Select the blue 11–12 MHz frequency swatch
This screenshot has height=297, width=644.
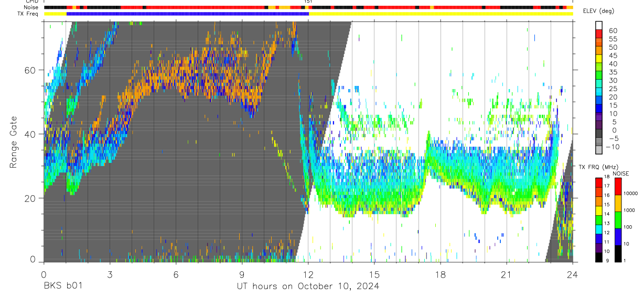click(598, 239)
